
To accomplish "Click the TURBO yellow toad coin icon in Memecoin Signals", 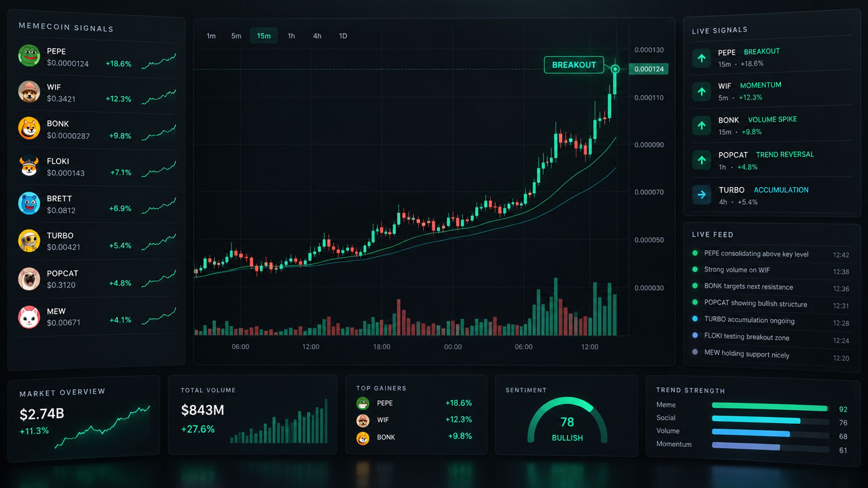I will tap(29, 241).
